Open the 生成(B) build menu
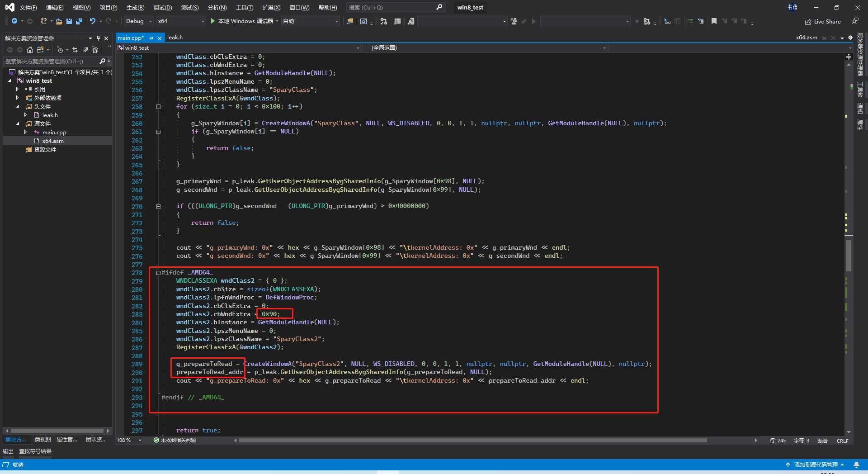Image resolution: width=868 pixels, height=474 pixels. (x=135, y=8)
